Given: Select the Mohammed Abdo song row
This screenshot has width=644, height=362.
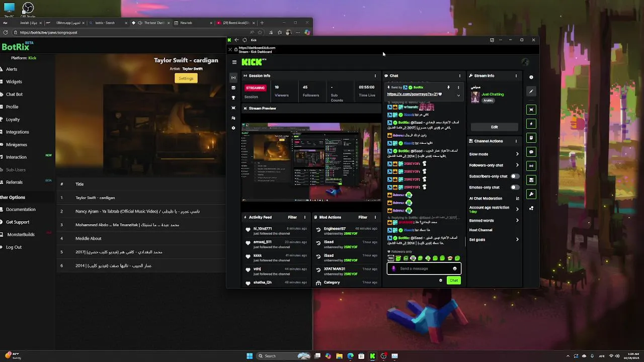Looking at the screenshot, I should pyautogui.click(x=141, y=225).
